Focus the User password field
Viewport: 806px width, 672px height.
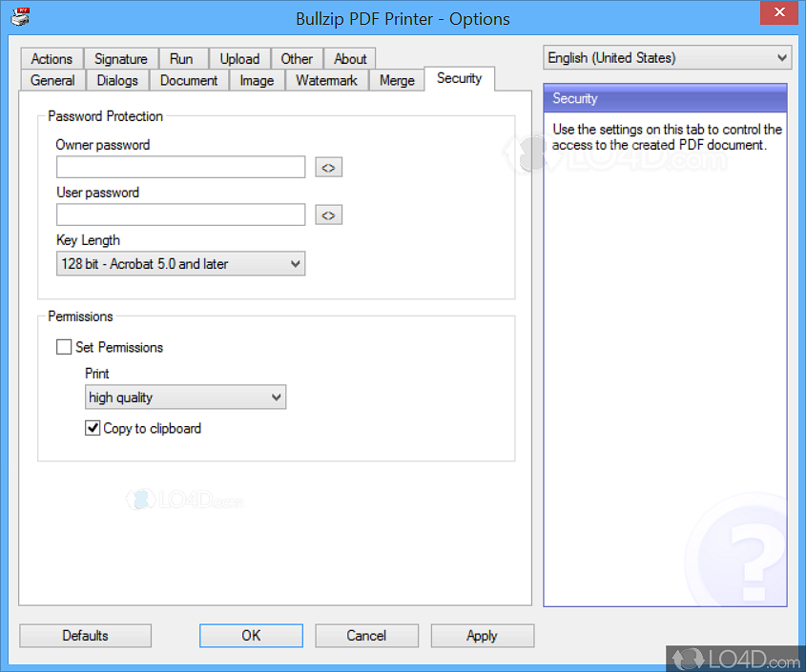pos(180,214)
